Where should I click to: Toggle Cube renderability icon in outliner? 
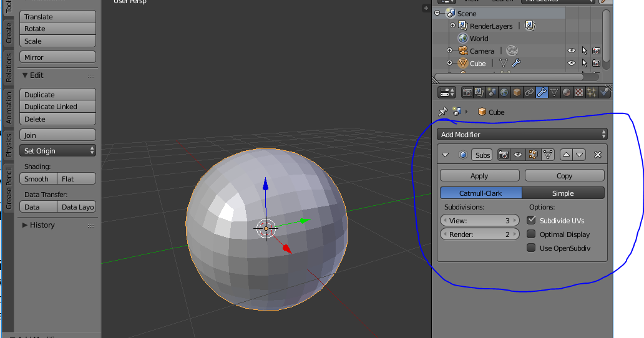pos(597,63)
